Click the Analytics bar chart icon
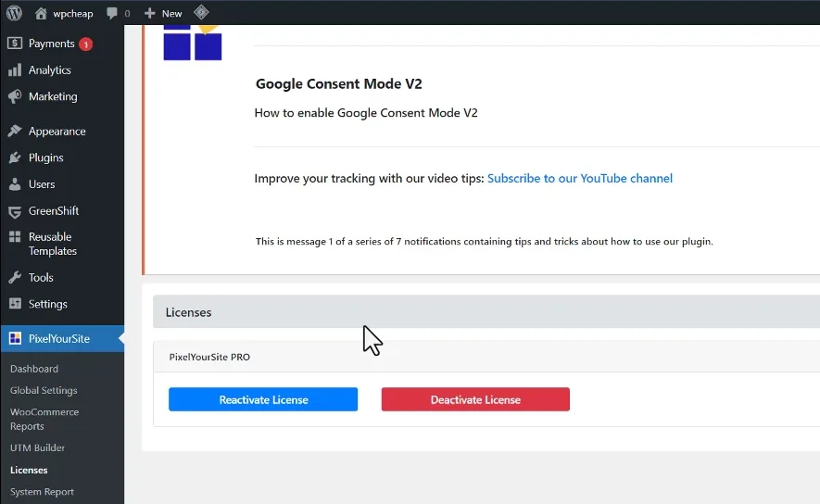 15,69
